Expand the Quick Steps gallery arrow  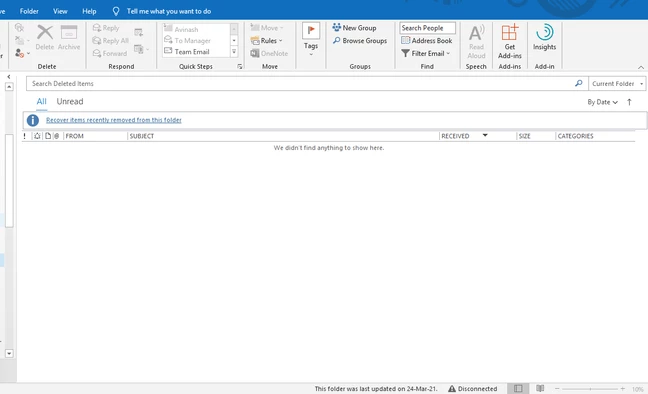click(x=234, y=52)
